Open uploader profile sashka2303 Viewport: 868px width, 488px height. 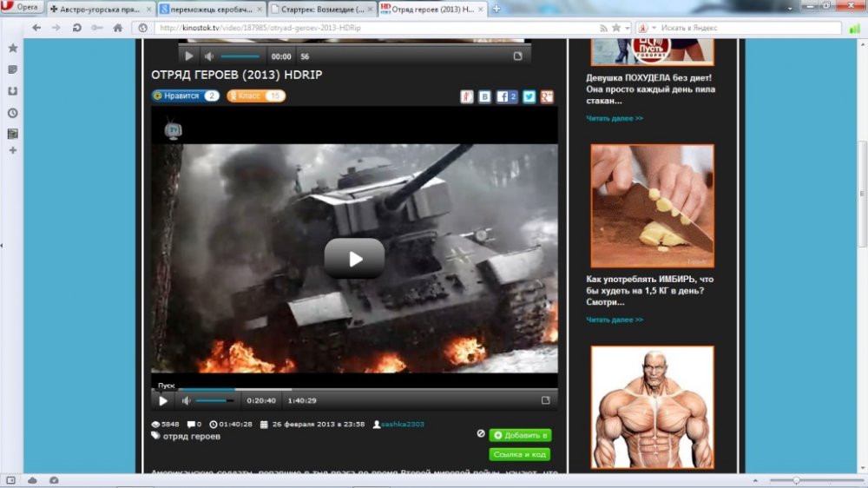(403, 425)
